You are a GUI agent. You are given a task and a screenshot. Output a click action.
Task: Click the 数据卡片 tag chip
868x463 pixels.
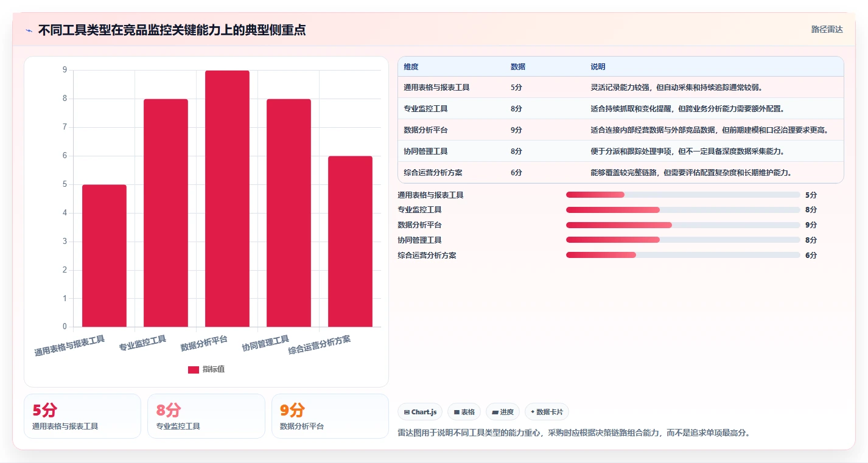point(547,412)
